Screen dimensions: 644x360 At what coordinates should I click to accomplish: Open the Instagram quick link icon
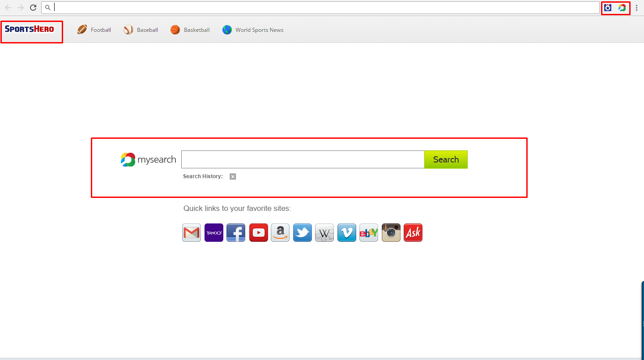point(391,233)
